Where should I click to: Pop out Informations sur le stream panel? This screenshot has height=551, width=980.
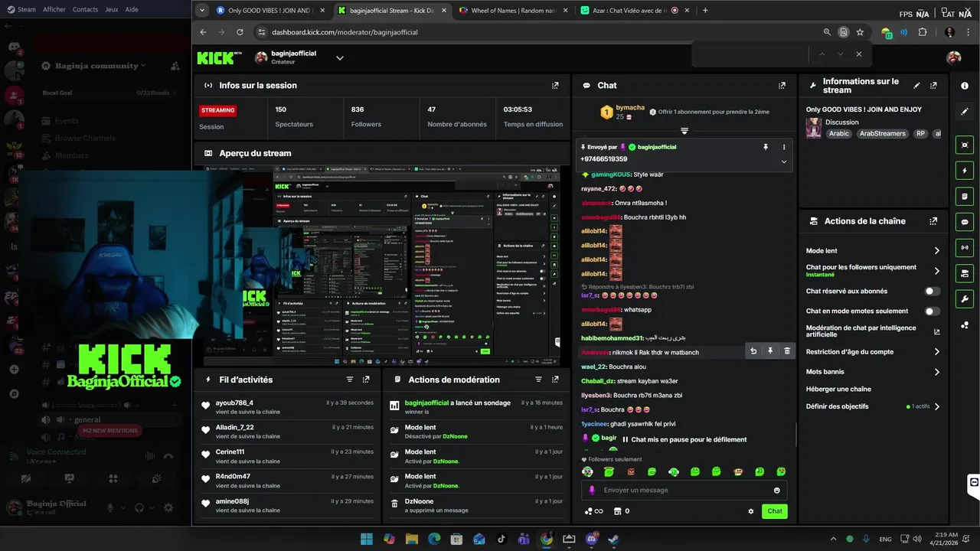(933, 86)
